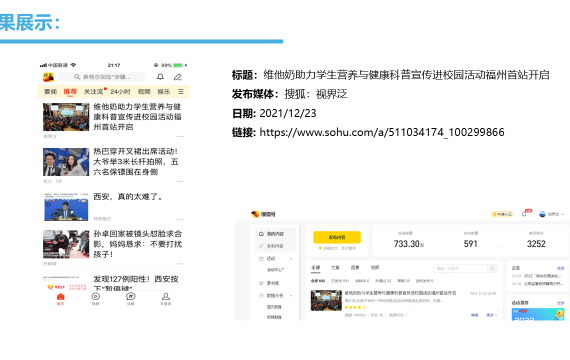Select the 要闻 tab in the phone app

(x=51, y=92)
